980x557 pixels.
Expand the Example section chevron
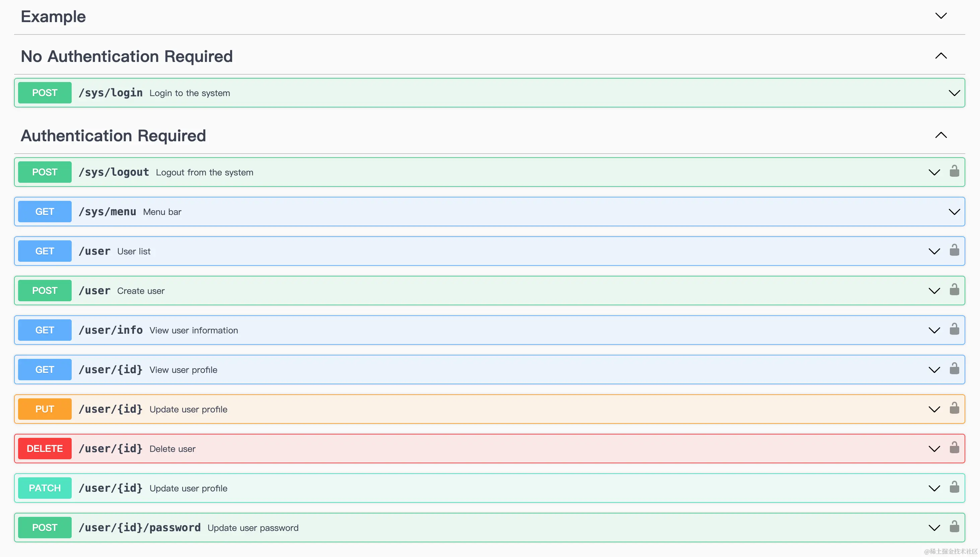pyautogui.click(x=940, y=16)
